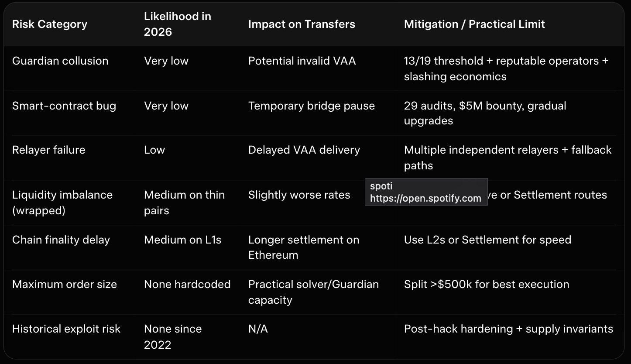631x364 pixels.
Task: Click the "Delayed VAA delivery" cell
Action: [304, 150]
